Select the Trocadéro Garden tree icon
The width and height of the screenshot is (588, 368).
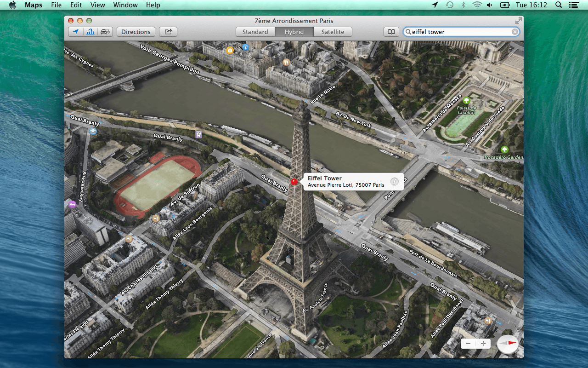point(504,149)
